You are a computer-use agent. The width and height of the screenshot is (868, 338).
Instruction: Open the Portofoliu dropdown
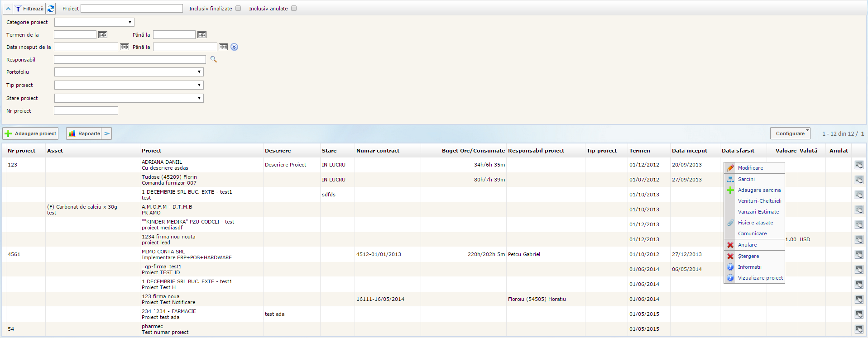click(x=129, y=72)
